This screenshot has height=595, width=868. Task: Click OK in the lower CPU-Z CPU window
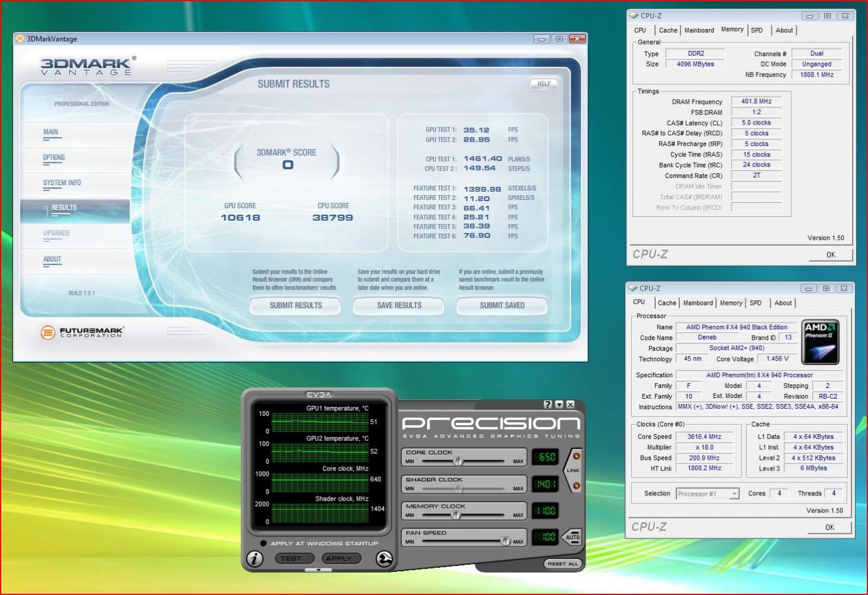click(x=829, y=527)
